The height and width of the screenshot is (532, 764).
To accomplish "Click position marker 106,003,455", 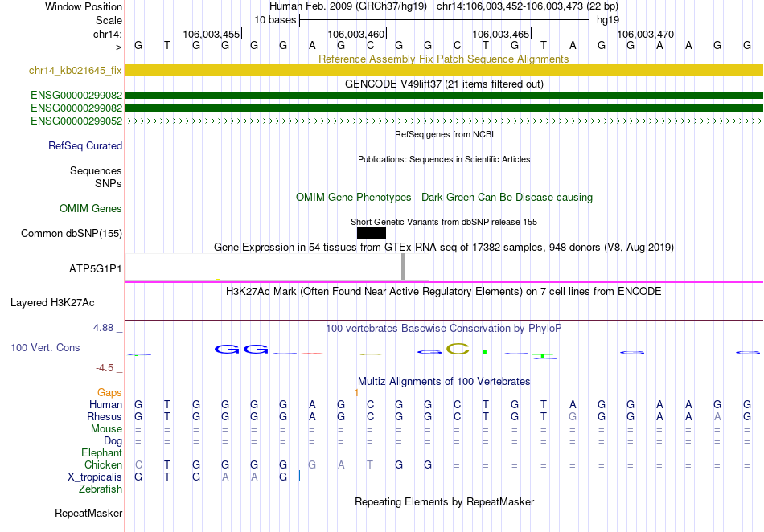I will click(212, 34).
